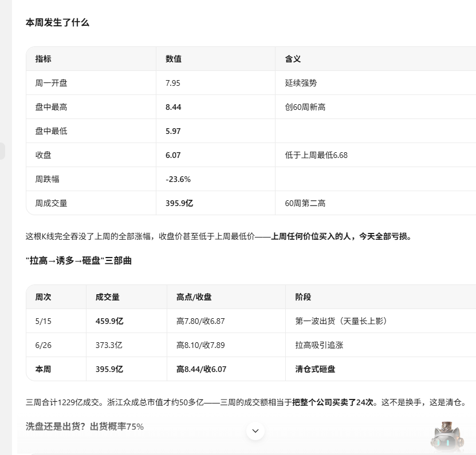The height and width of the screenshot is (455, 476).
Task: Click bold text 把整个公司买卖了24次
Action: point(332,402)
